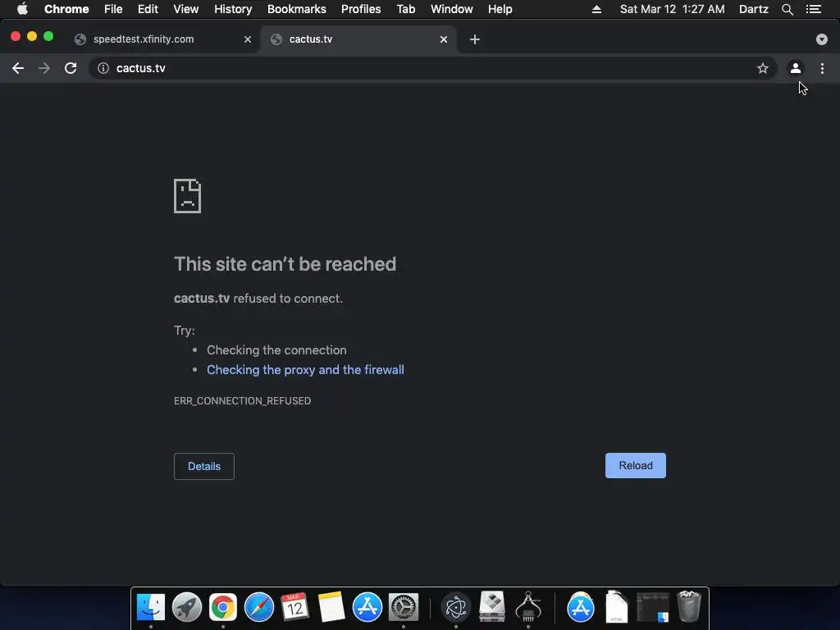Click the Dartz user name in menu bar
Screen dimensions: 840x630
click(754, 9)
